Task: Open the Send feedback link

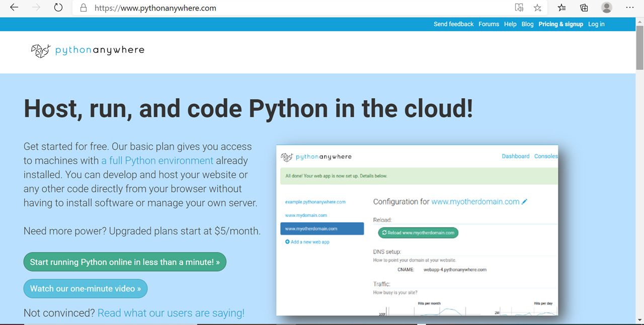Action: pos(453,24)
